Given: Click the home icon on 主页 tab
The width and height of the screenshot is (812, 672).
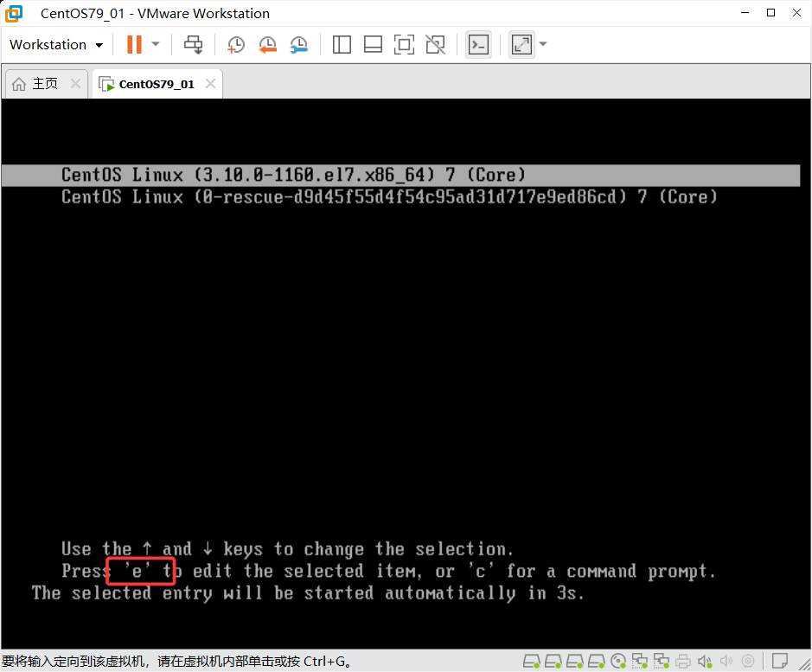Looking at the screenshot, I should [x=19, y=83].
